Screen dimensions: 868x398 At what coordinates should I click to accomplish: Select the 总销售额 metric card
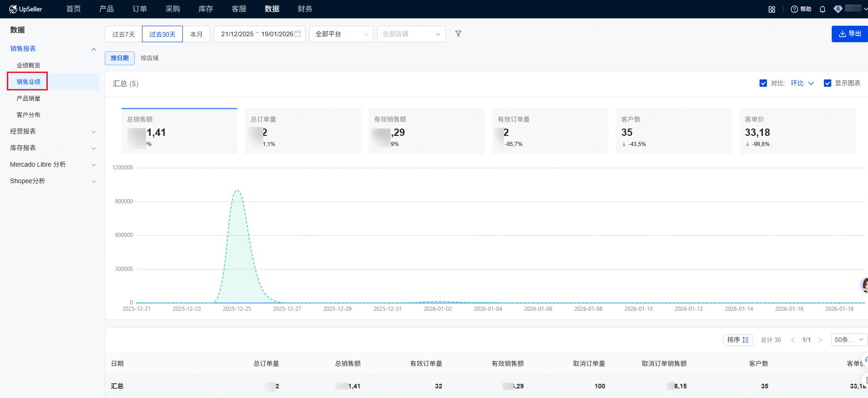point(179,131)
